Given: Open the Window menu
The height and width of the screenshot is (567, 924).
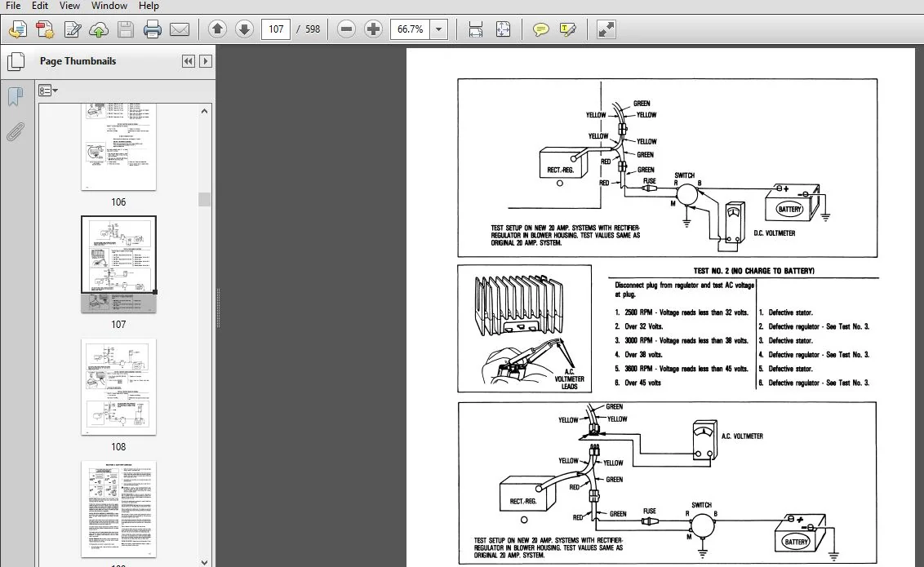Looking at the screenshot, I should (109, 6).
